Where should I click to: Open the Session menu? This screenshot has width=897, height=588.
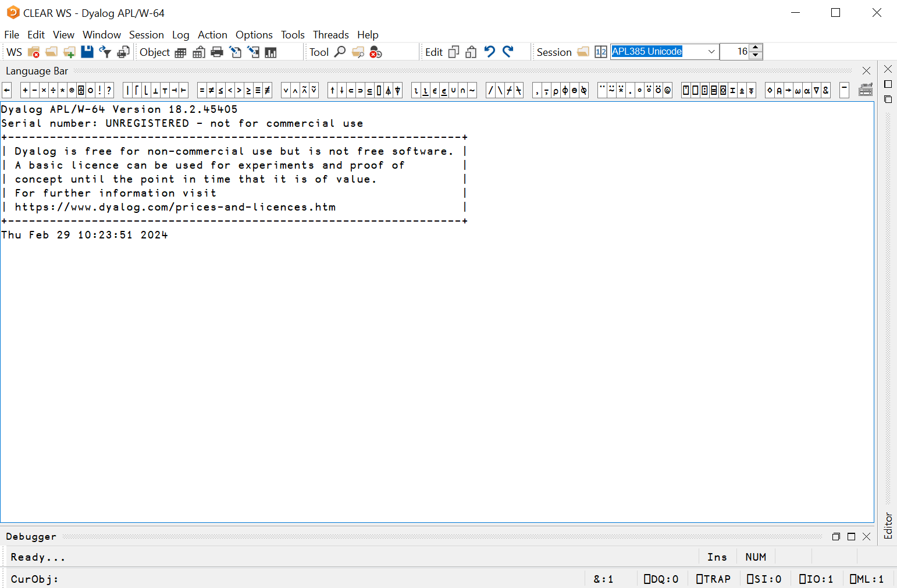pyautogui.click(x=147, y=35)
